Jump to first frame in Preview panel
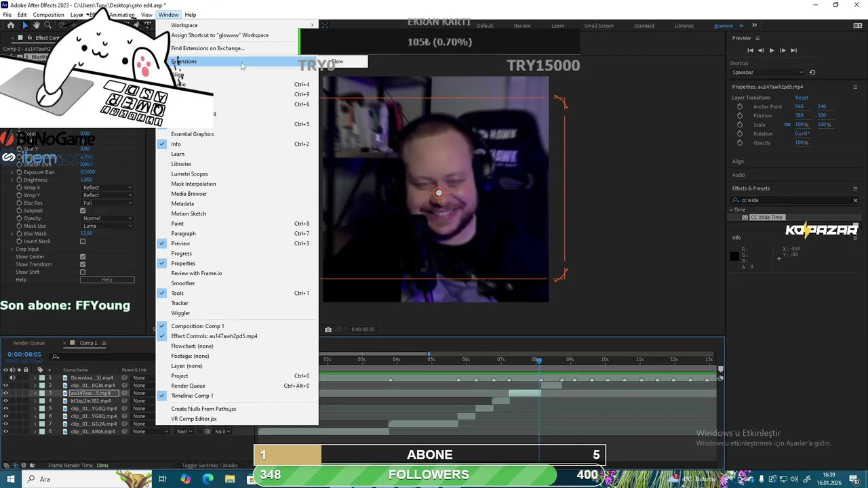Image resolution: width=868 pixels, height=488 pixels. [750, 50]
